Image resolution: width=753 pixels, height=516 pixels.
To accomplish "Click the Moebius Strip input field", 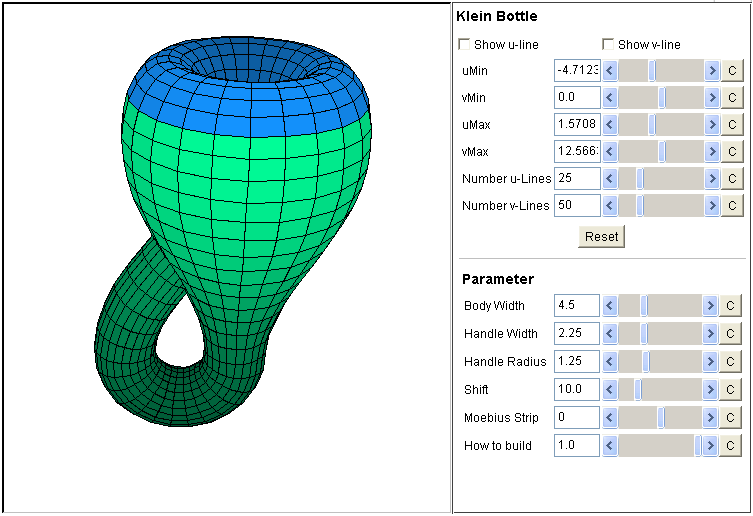I will (577, 418).
